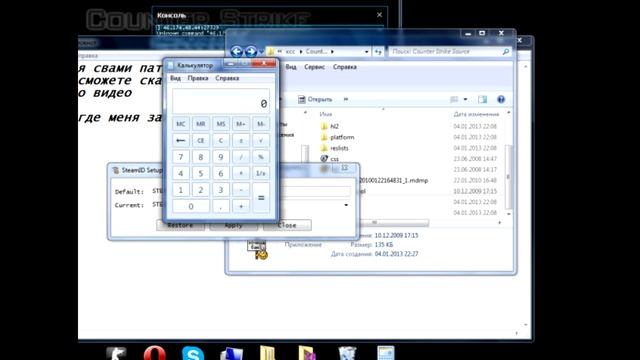Toggle the Explorer preview pane icon
This screenshot has height=360, width=640.
(482, 99)
